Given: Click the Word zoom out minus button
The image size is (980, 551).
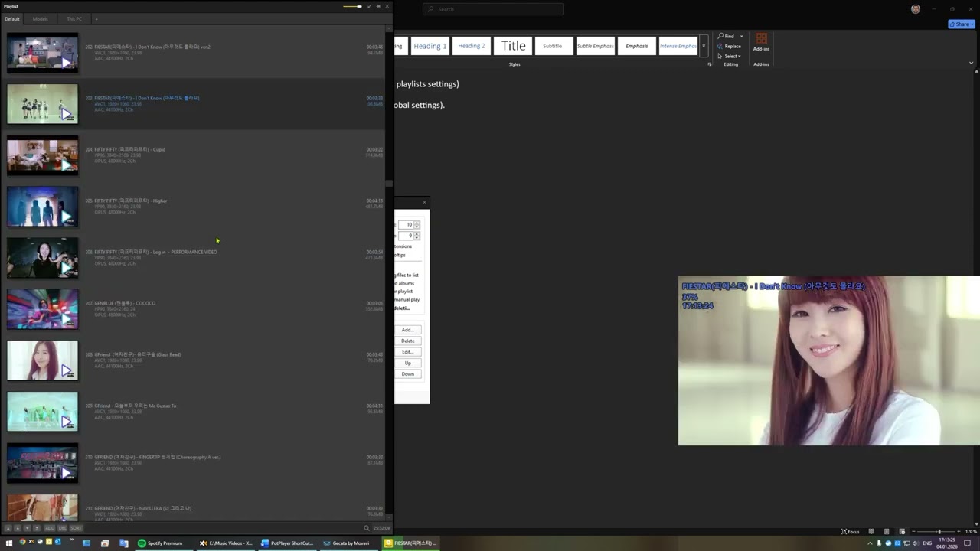Looking at the screenshot, I should [x=914, y=531].
